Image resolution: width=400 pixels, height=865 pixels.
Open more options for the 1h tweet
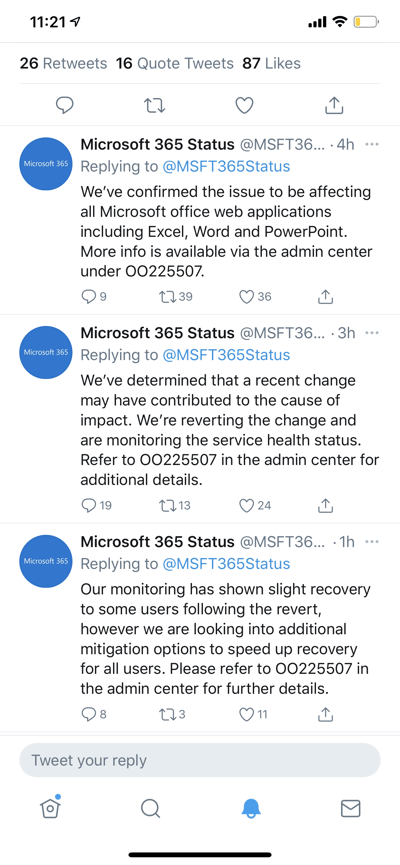click(x=372, y=542)
